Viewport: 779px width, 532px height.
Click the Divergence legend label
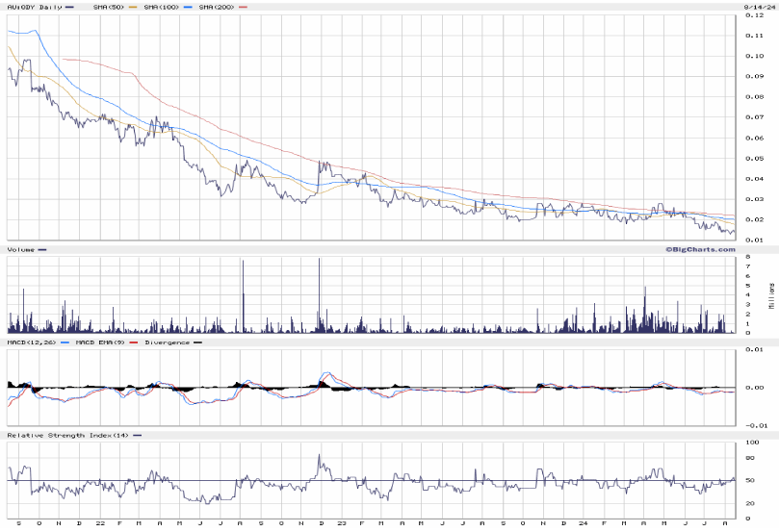166,342
